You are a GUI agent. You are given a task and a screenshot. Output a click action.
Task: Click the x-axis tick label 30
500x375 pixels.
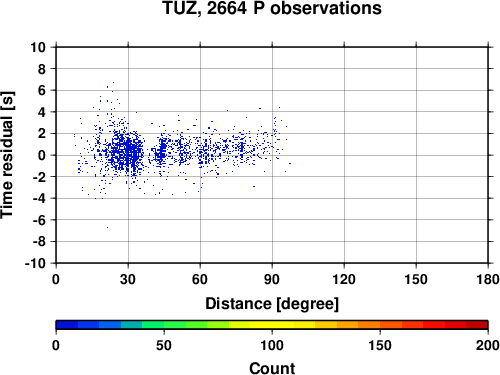[128, 279]
